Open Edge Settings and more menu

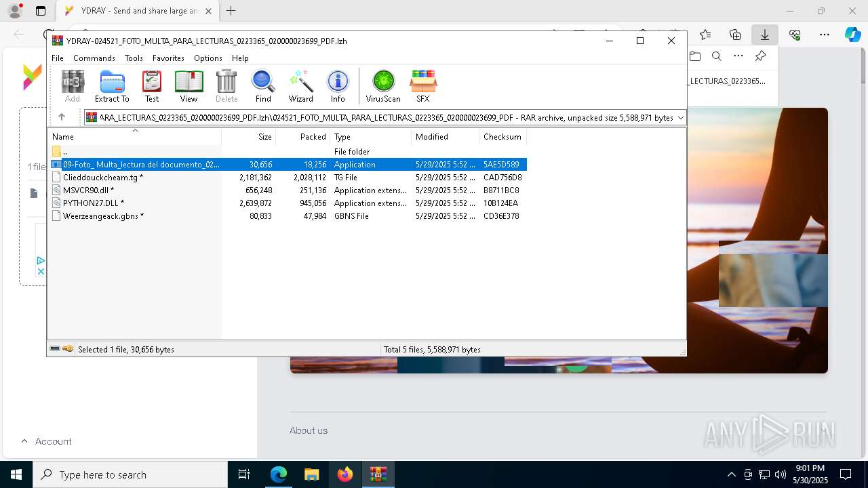pos(825,35)
